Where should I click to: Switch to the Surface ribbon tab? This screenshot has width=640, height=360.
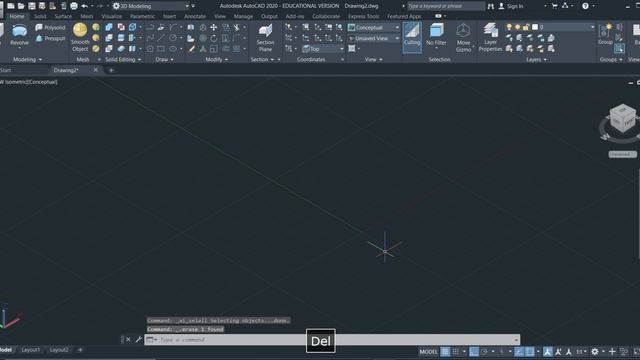tap(63, 16)
